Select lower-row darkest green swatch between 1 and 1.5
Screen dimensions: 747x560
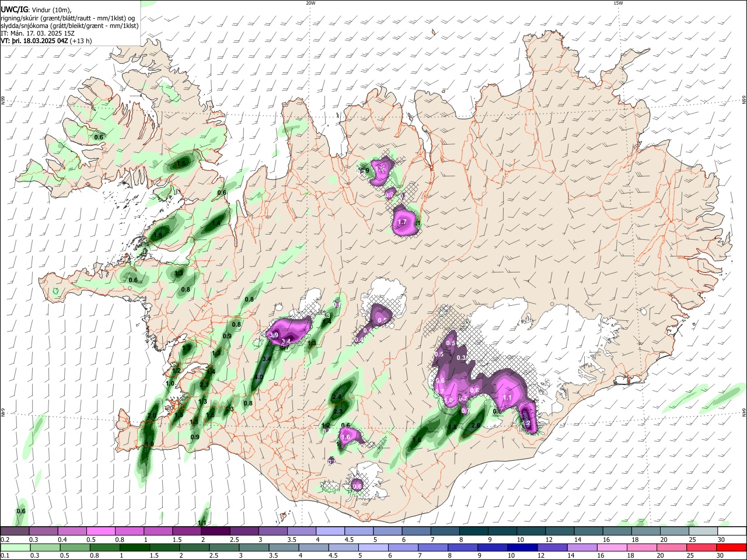click(134, 547)
